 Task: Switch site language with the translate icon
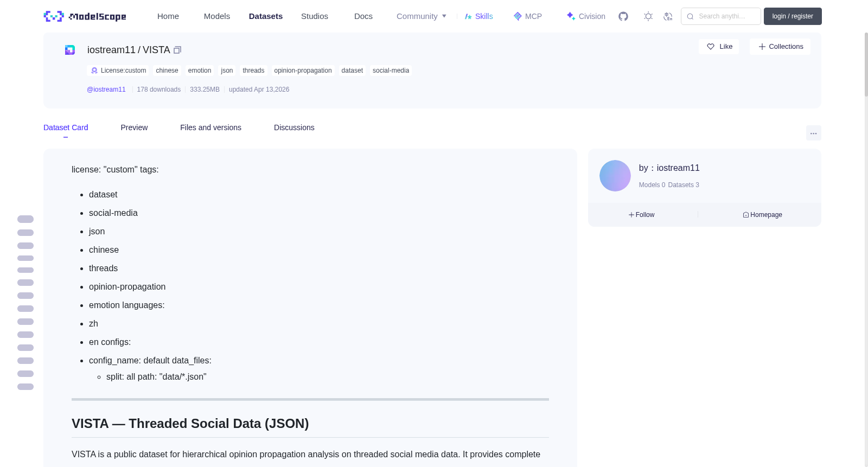click(x=668, y=16)
